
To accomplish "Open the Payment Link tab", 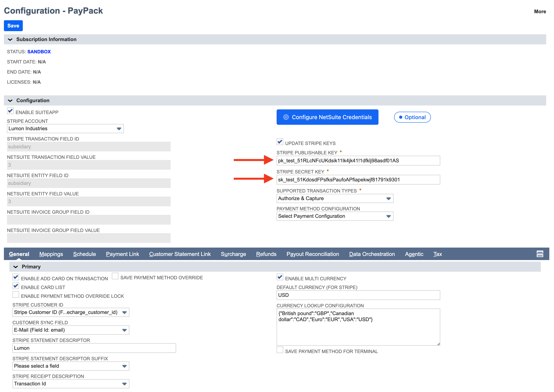I will click(123, 254).
